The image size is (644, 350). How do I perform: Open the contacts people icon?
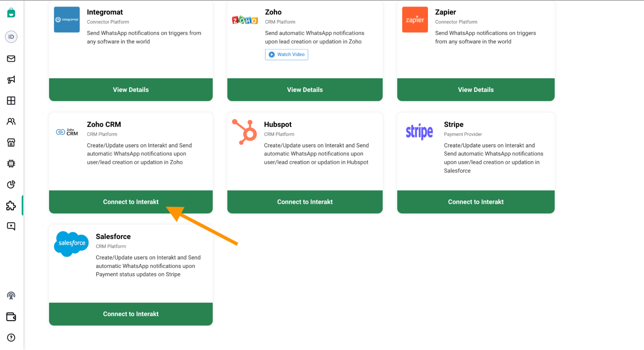[11, 122]
